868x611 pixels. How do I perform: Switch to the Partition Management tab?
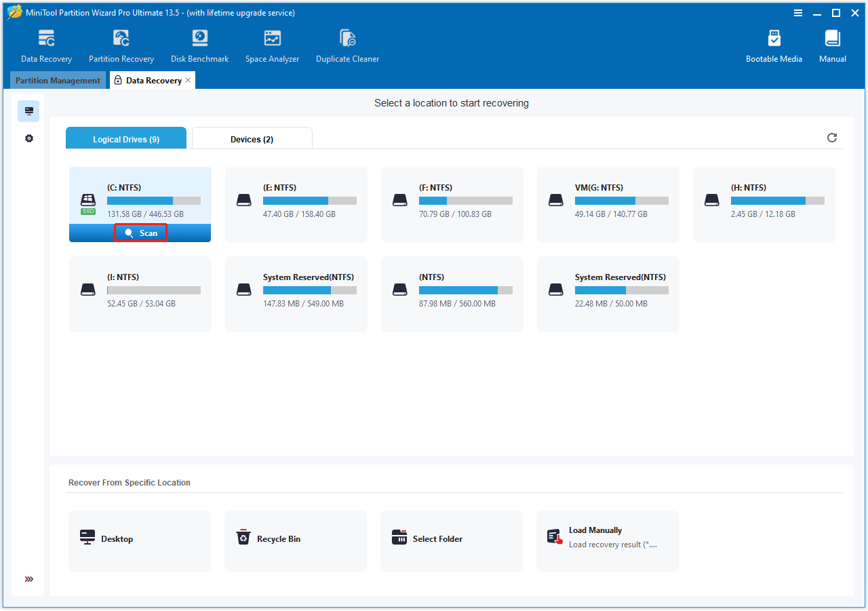(x=58, y=80)
